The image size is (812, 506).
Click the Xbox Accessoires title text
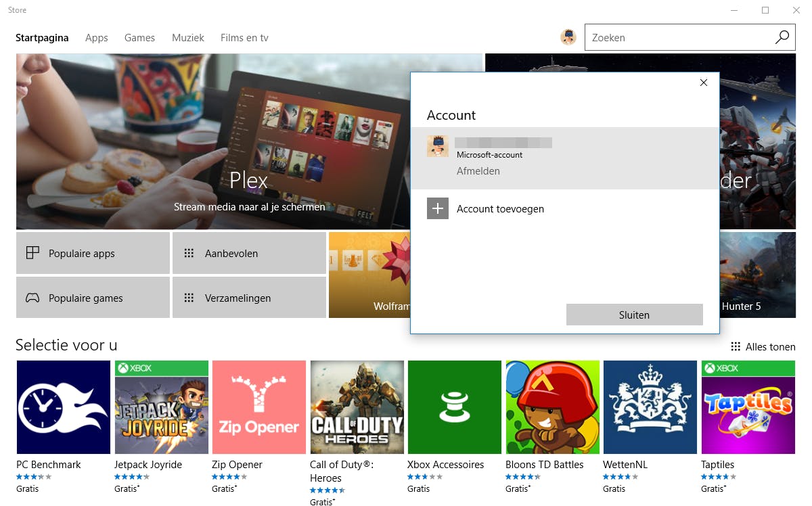point(446,465)
